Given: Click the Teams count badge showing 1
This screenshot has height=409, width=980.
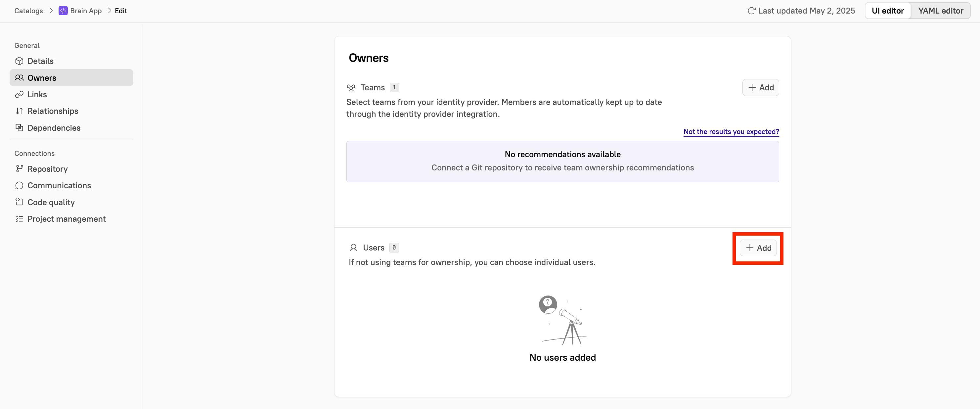Looking at the screenshot, I should pos(394,87).
